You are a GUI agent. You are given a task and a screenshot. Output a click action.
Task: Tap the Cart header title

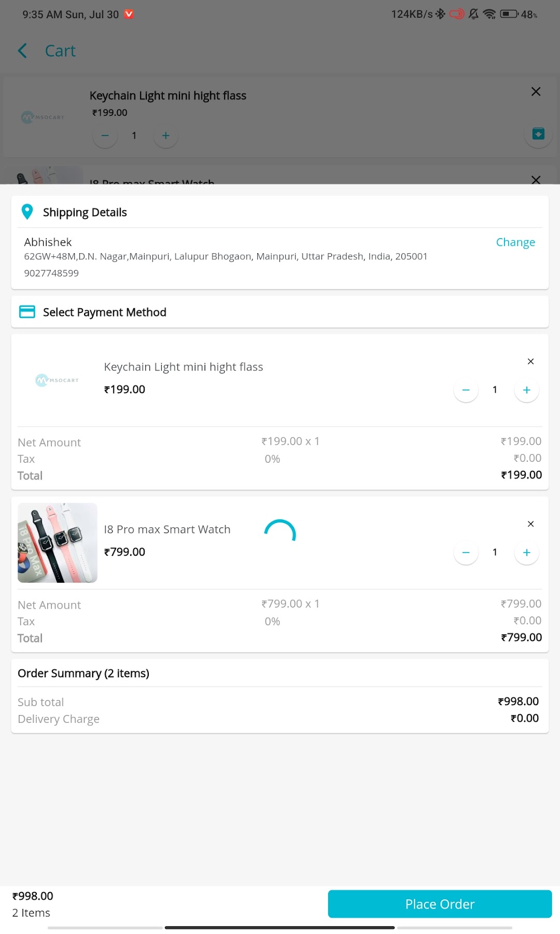[60, 51]
